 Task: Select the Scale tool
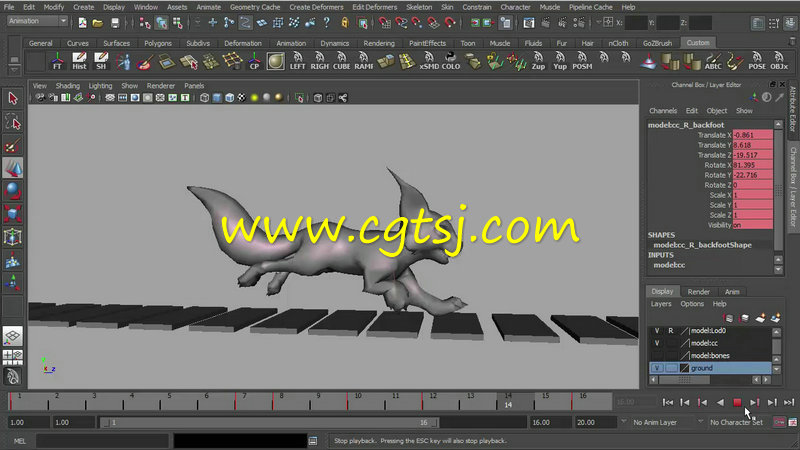click(13, 214)
